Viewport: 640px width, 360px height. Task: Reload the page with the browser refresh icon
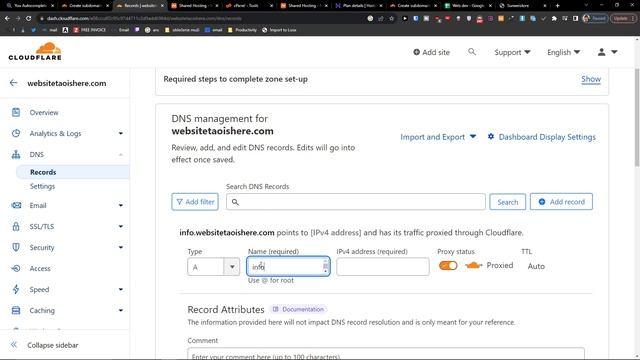point(28,18)
